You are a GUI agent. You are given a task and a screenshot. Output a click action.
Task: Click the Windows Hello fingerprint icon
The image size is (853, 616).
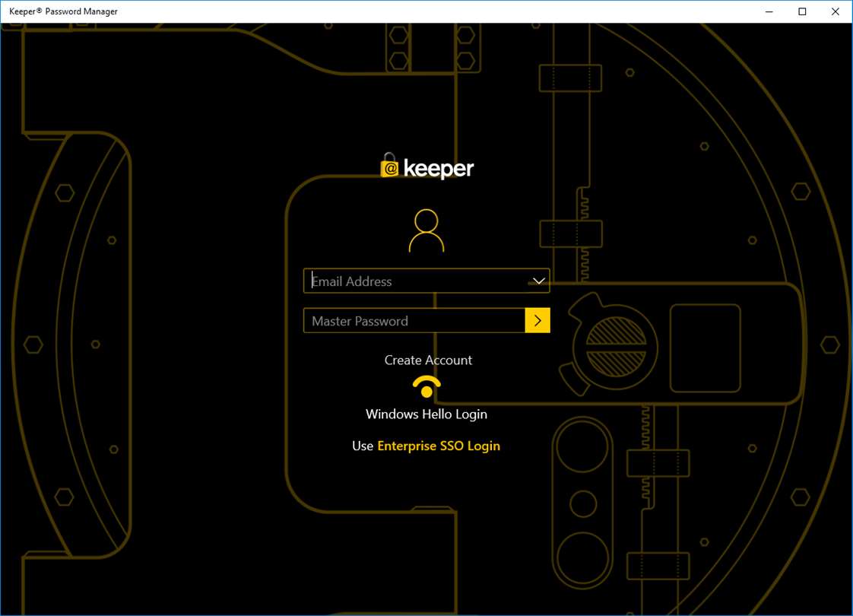tap(426, 386)
